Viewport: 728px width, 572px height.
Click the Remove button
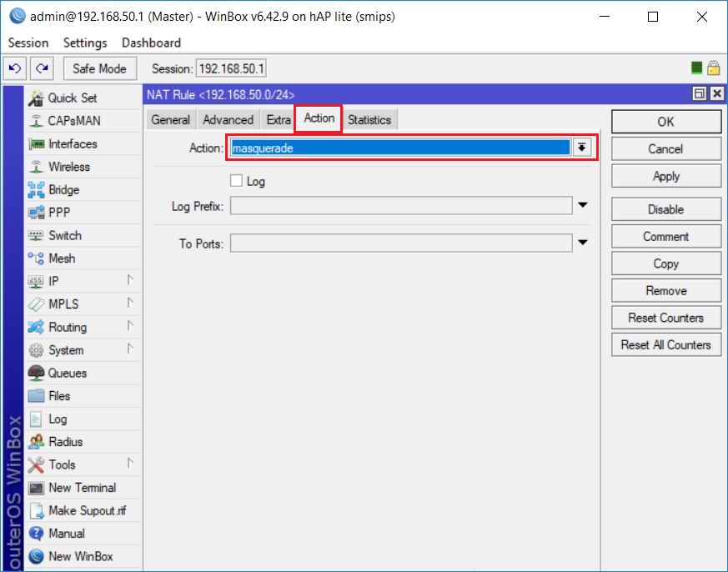(665, 291)
